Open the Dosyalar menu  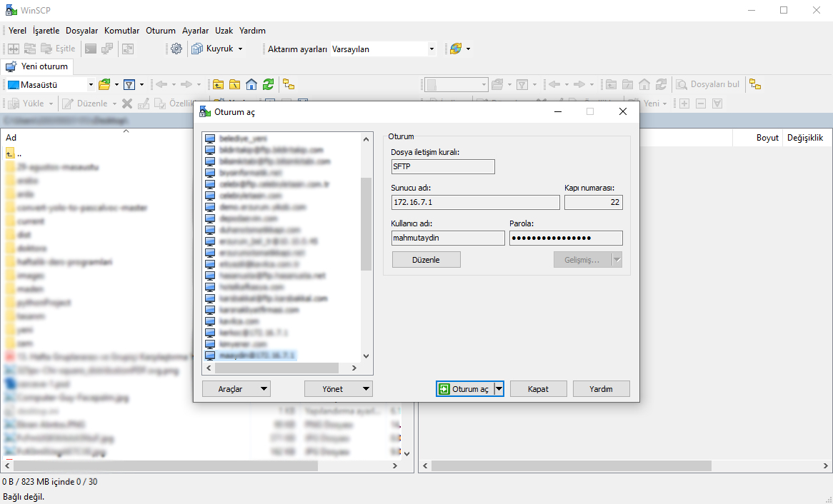82,31
